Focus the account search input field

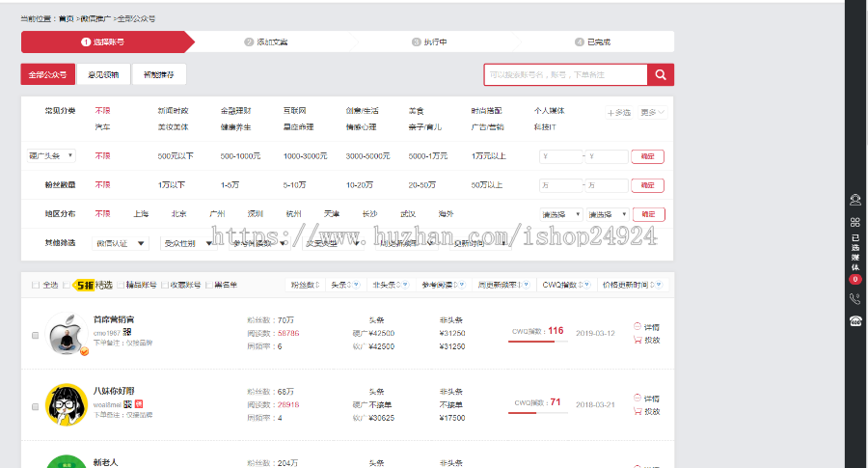click(566, 74)
